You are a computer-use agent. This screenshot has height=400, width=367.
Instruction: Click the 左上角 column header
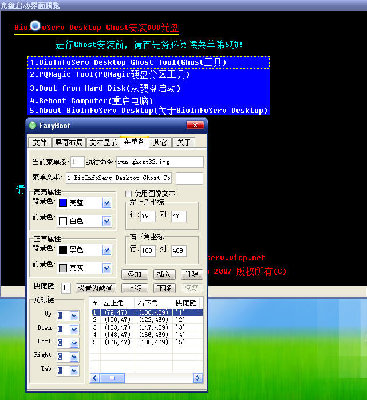point(117,303)
